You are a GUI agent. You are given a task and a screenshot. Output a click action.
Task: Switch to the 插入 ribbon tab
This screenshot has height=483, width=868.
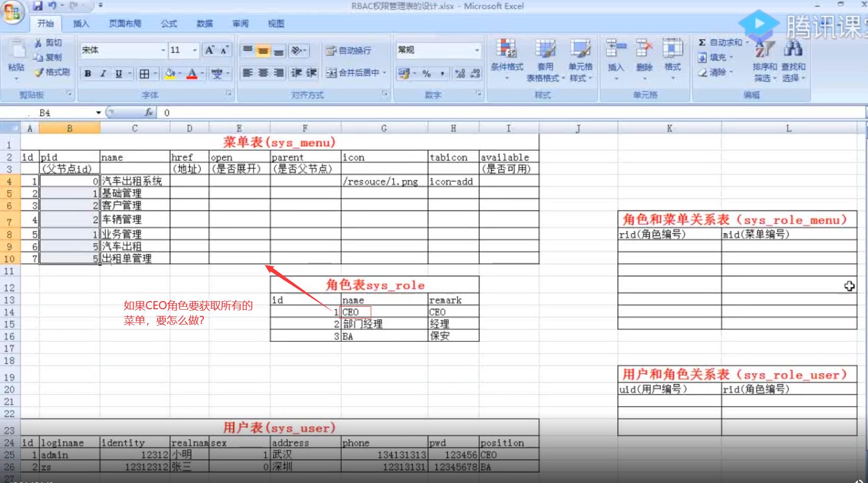81,23
